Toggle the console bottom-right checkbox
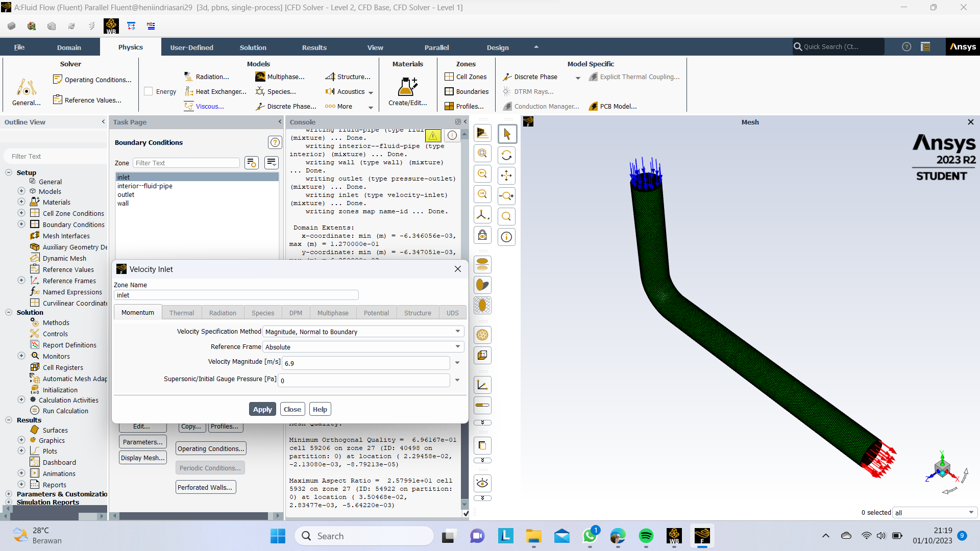 [465, 514]
